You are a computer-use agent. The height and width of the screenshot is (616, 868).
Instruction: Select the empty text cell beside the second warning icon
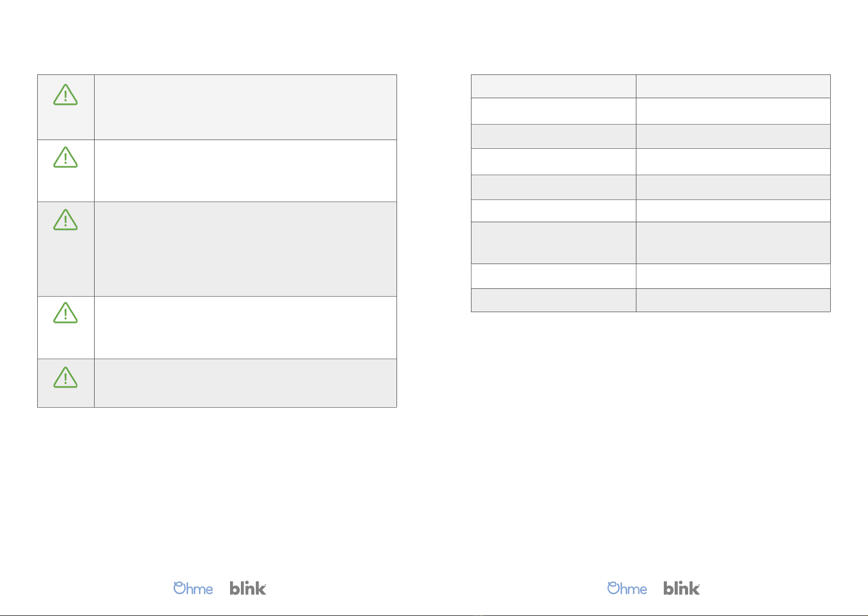coord(246,171)
